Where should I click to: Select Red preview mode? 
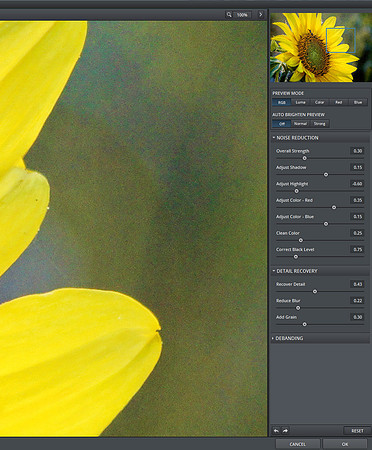[x=339, y=102]
